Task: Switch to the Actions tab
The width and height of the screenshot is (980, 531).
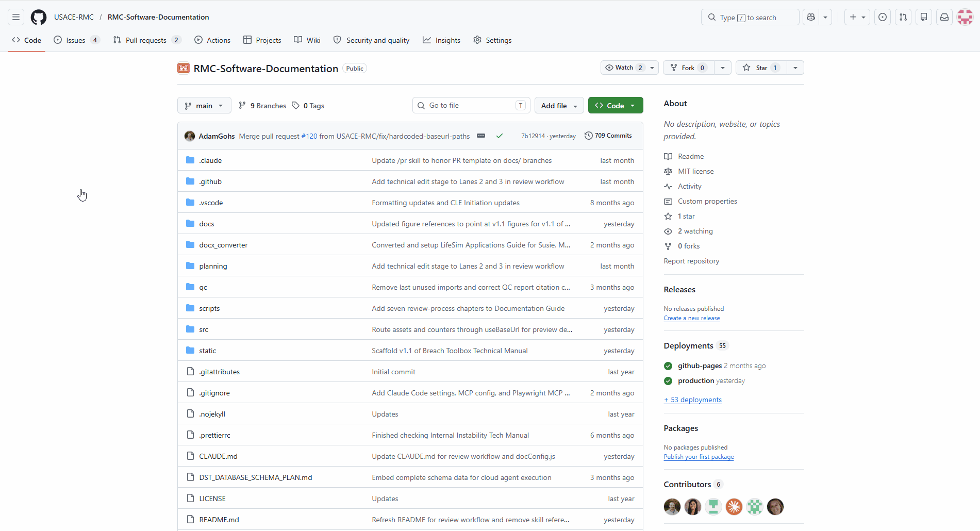Action: tap(212, 40)
